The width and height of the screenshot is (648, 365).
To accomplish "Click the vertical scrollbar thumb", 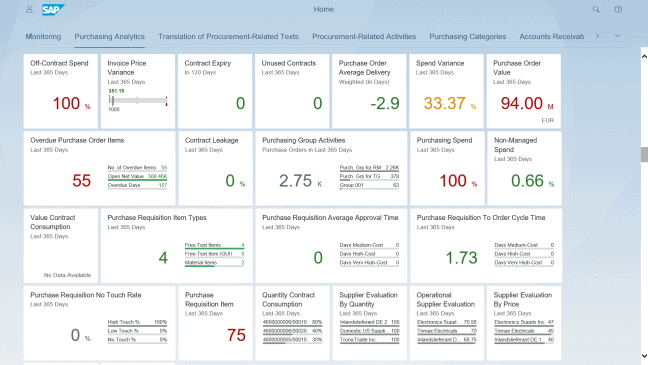I will pyautogui.click(x=644, y=154).
